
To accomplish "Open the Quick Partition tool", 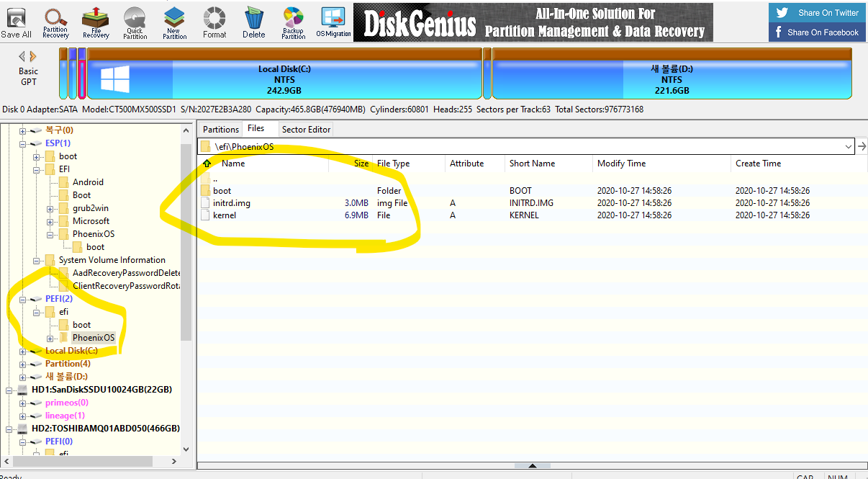I will [x=135, y=22].
